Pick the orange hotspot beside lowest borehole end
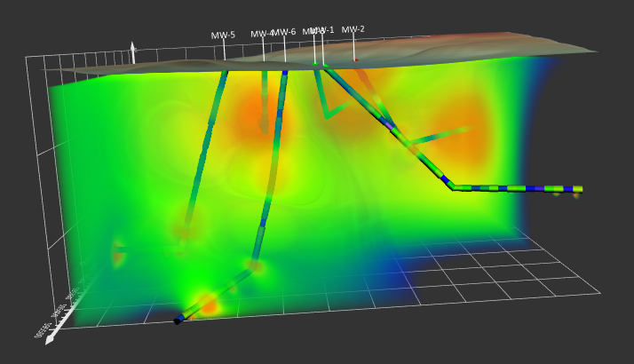Viewport: 634px width, 364px height. [208, 305]
